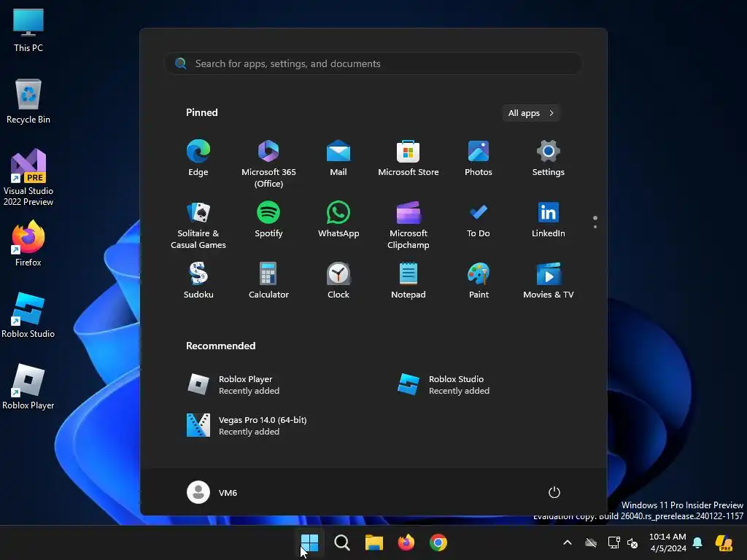
Task: Open the Clock app
Action: 338,281
